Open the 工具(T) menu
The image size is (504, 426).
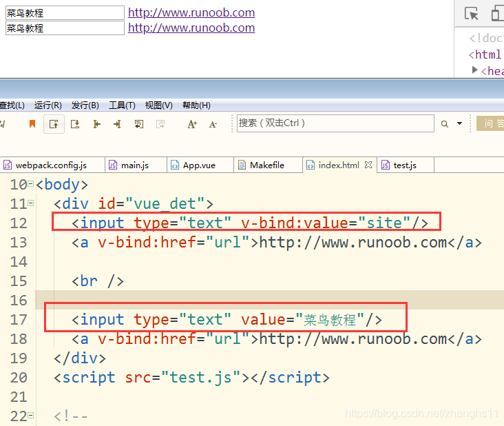pos(122,105)
